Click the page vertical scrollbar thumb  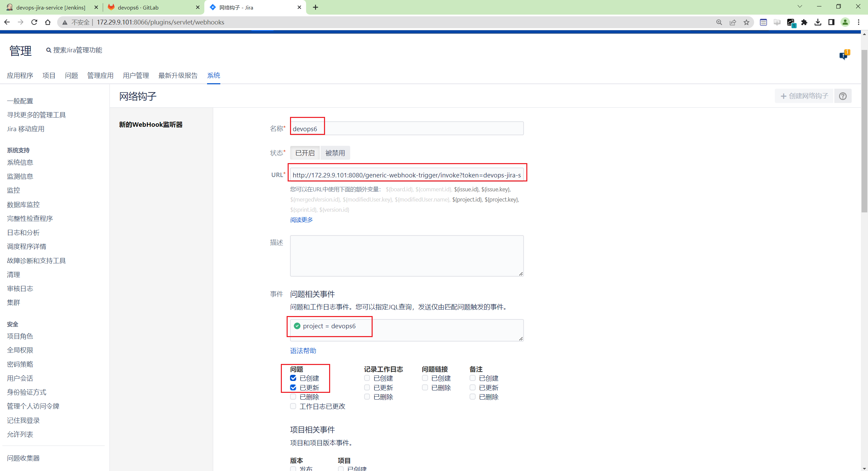pyautogui.click(x=865, y=131)
